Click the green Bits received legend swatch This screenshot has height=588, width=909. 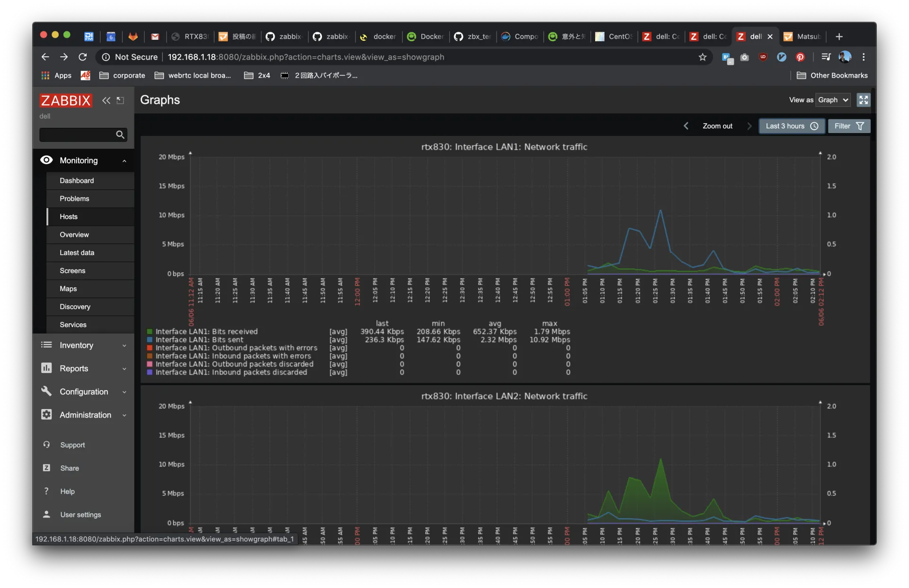coord(150,331)
